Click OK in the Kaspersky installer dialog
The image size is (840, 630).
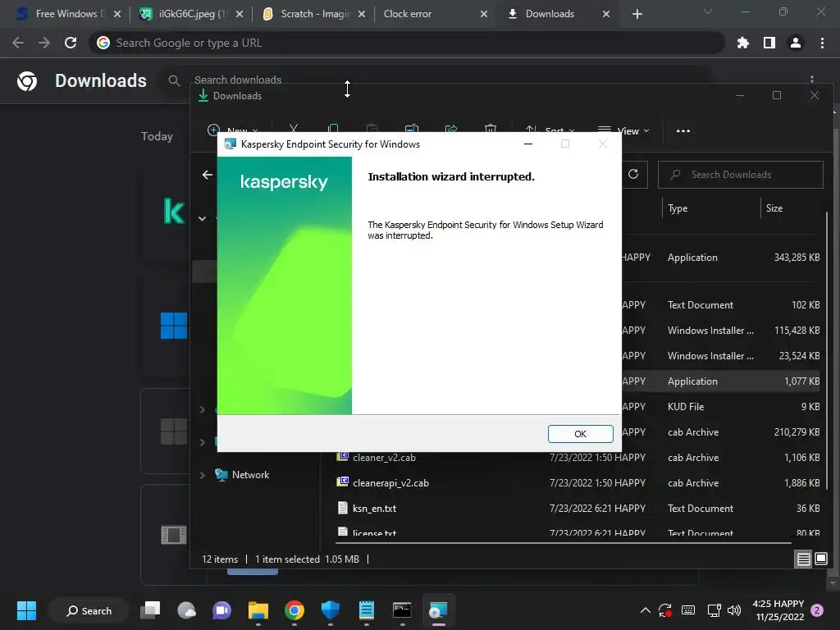point(580,434)
